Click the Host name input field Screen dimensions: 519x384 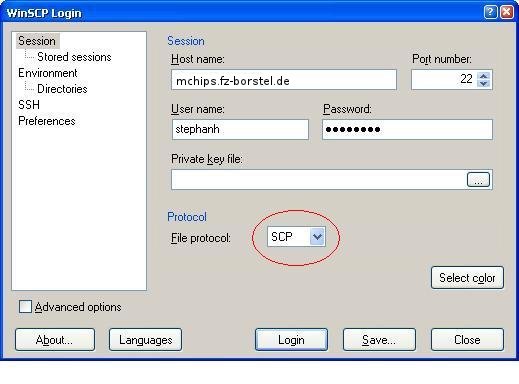[x=284, y=80]
